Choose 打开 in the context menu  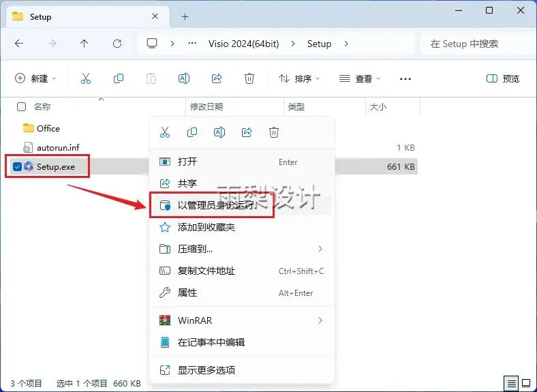[x=242, y=162]
